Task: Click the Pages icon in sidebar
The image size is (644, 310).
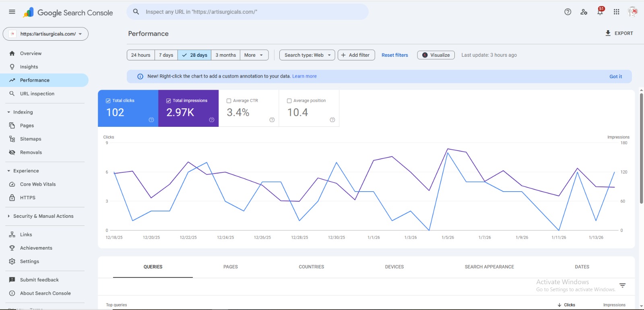Action: pyautogui.click(x=12, y=126)
